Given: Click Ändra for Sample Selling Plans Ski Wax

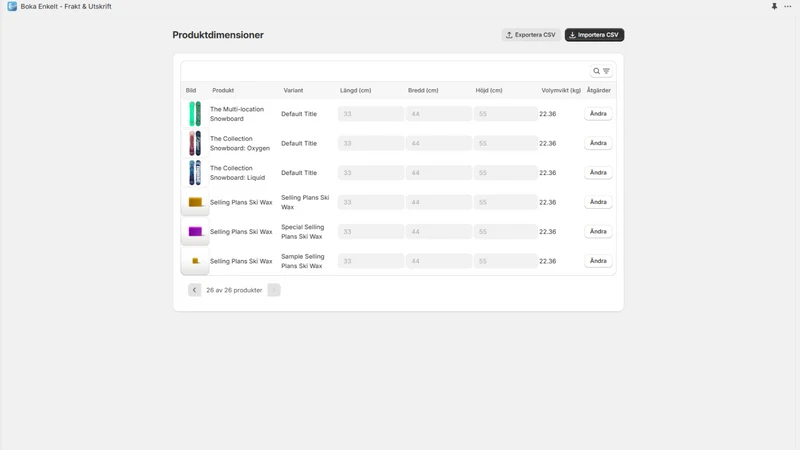Looking at the screenshot, I should (x=598, y=261).
